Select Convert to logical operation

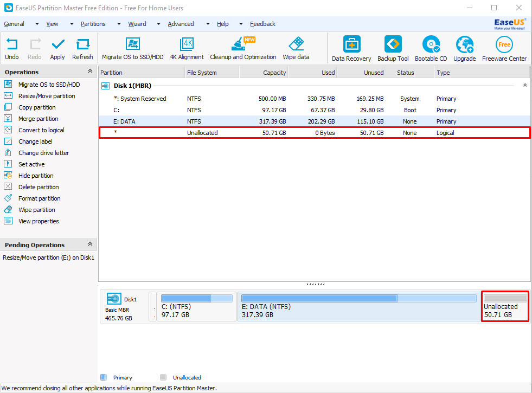point(41,130)
